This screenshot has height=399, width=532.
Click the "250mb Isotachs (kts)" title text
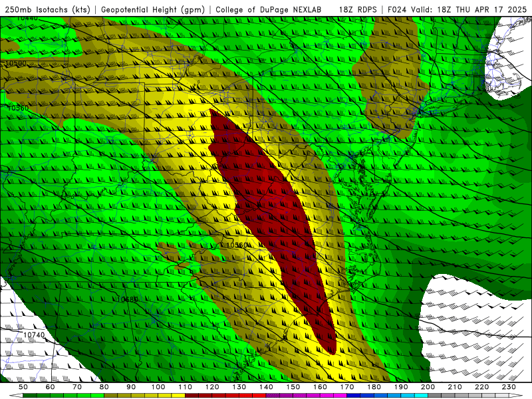click(x=48, y=10)
